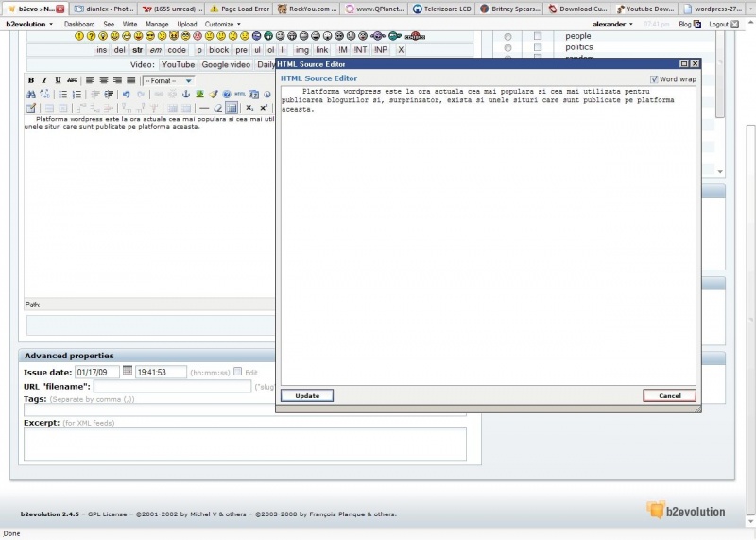Image resolution: width=756 pixels, height=540 pixels.
Task: Insert horizontal rule line icon
Action: pos(204,108)
